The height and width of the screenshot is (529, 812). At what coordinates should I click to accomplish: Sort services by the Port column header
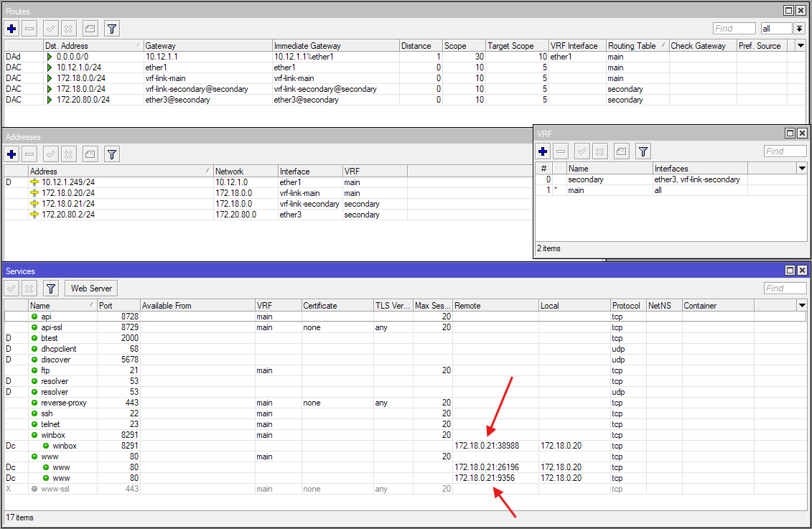(x=118, y=305)
